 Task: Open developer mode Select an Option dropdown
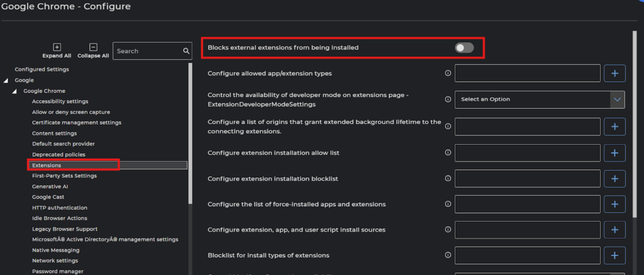[539, 99]
